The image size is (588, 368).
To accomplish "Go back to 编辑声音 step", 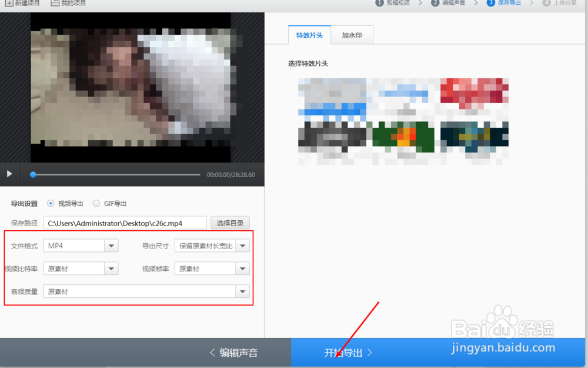I will [x=233, y=353].
